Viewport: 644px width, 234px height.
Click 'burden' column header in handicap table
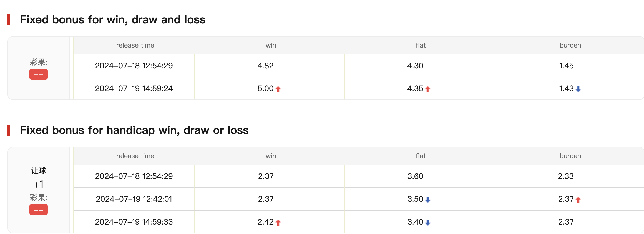(570, 156)
